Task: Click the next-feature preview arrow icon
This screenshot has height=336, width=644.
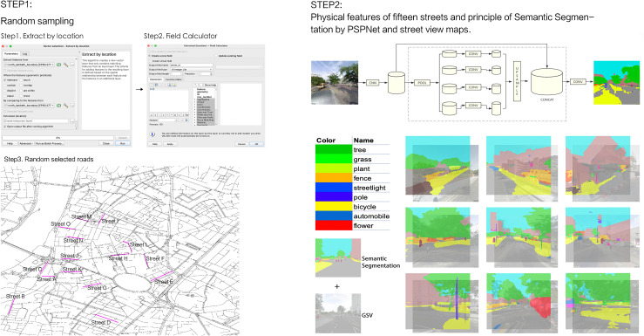Action: [x=186, y=120]
